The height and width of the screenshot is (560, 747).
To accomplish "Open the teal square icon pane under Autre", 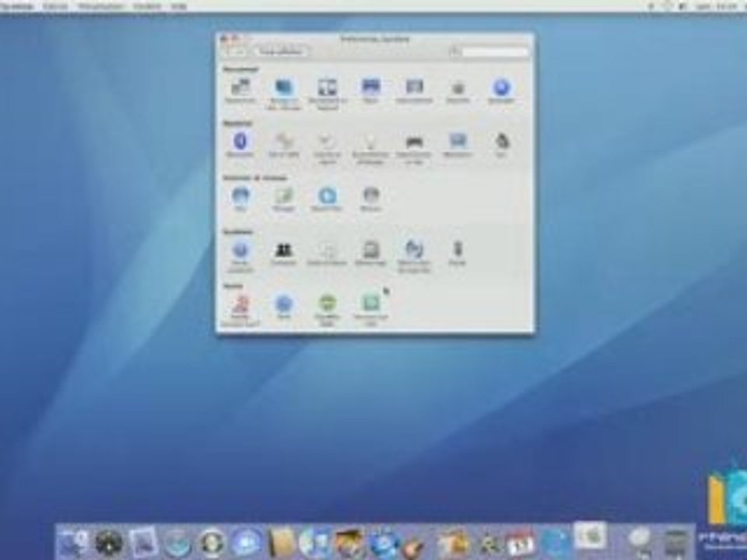I will (x=370, y=310).
